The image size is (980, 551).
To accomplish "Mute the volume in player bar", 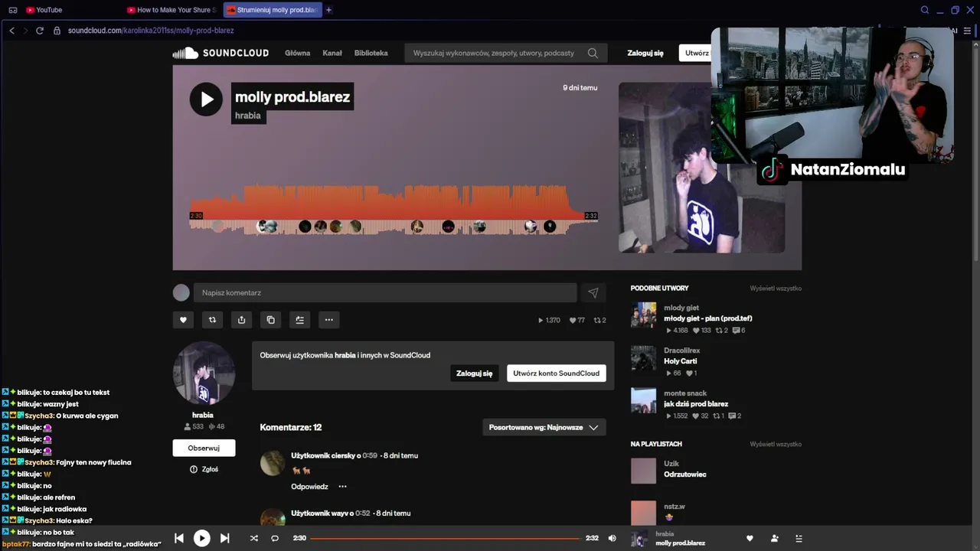I will (x=612, y=538).
